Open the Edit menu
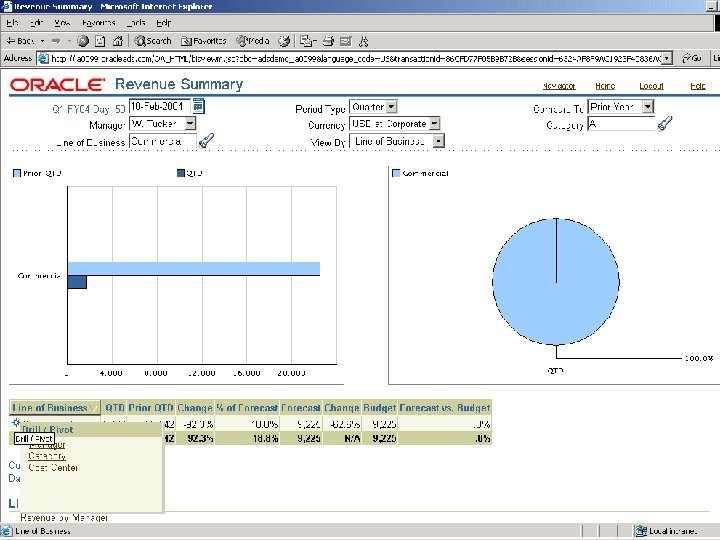Viewport: 720px width, 540px height. 36,22
